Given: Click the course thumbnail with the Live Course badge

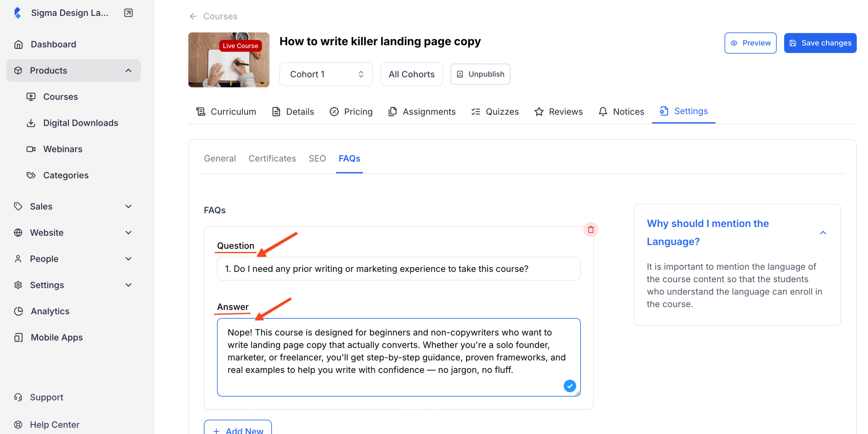Looking at the screenshot, I should tap(229, 60).
